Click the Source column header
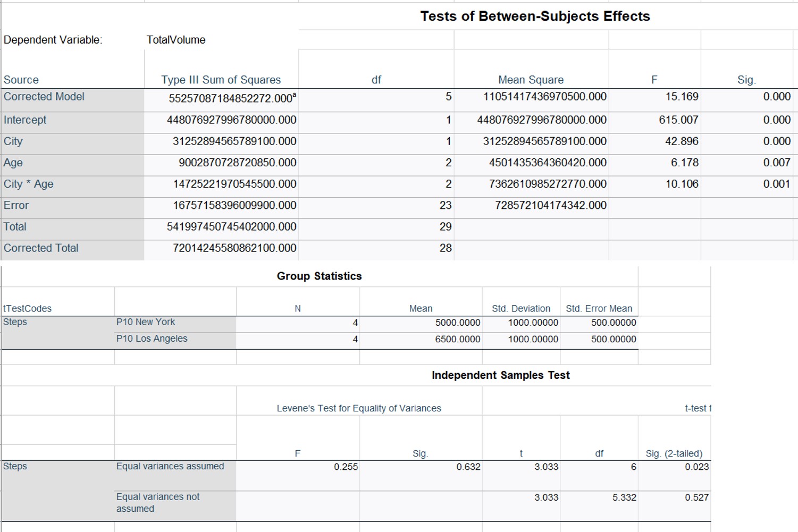This screenshot has width=798, height=532. pos(21,80)
